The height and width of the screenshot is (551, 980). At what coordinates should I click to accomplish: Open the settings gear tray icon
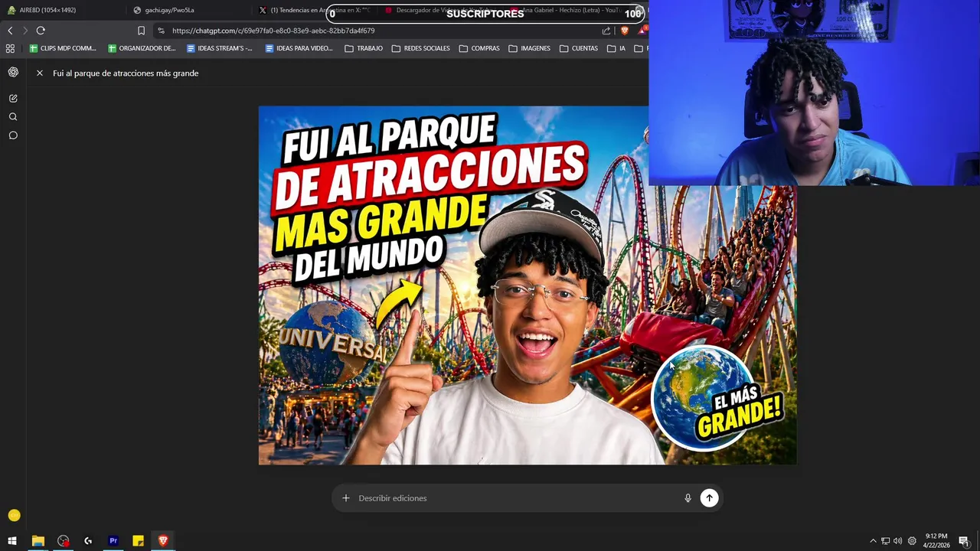(x=912, y=541)
